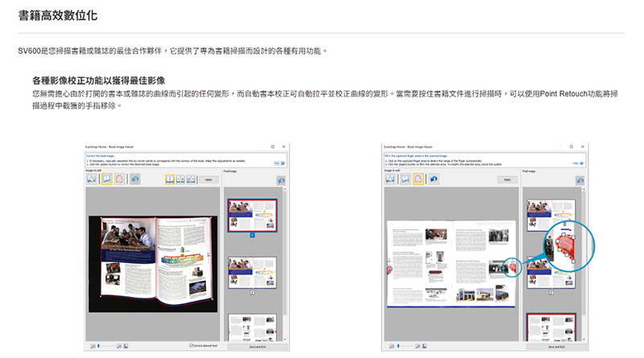Image resolution: width=644 pixels, height=358 pixels.
Task: Click the fit-to-window icon in left viewer
Action: tap(126, 346)
